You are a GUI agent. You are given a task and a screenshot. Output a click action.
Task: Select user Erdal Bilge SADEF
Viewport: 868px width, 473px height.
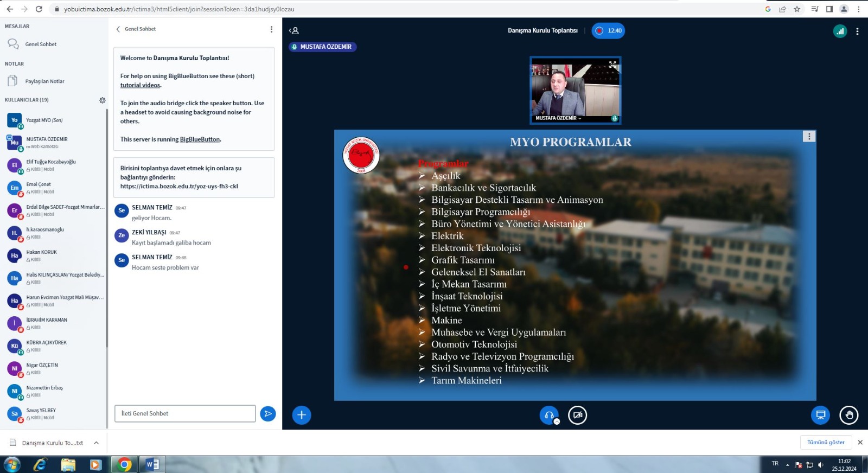tap(54, 210)
